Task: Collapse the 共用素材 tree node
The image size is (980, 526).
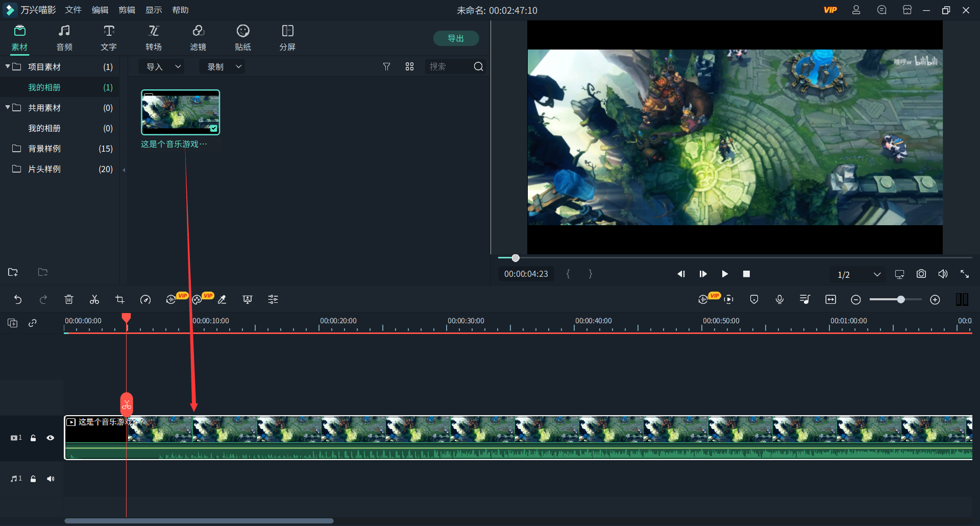Action: point(8,107)
